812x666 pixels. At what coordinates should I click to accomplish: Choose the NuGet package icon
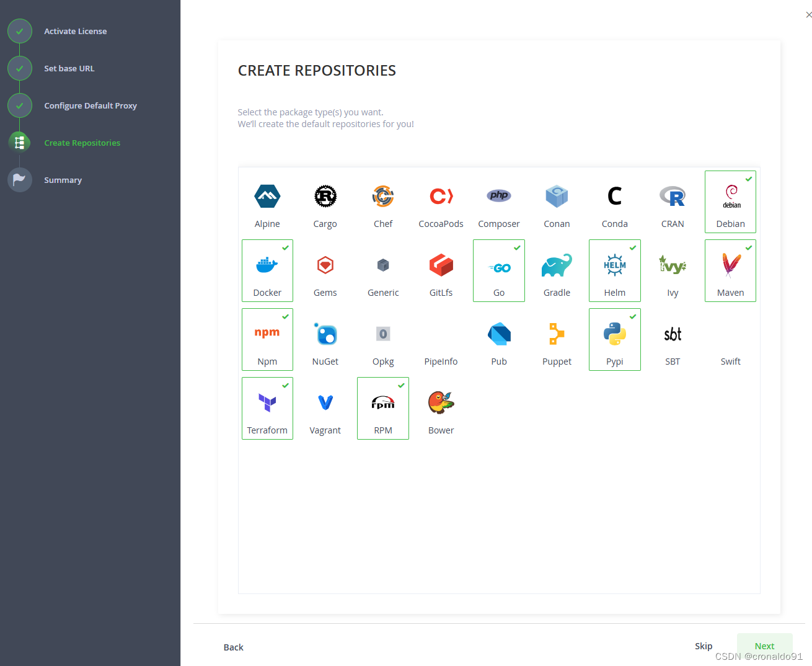(x=325, y=334)
